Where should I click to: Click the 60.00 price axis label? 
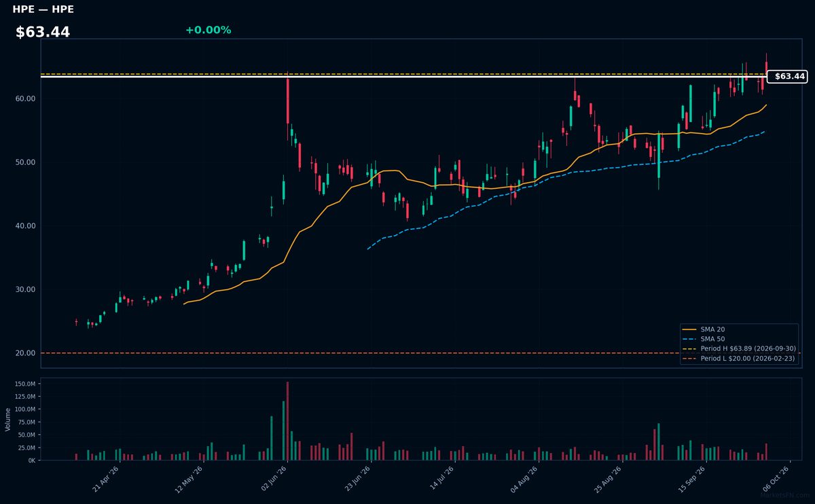[25, 98]
